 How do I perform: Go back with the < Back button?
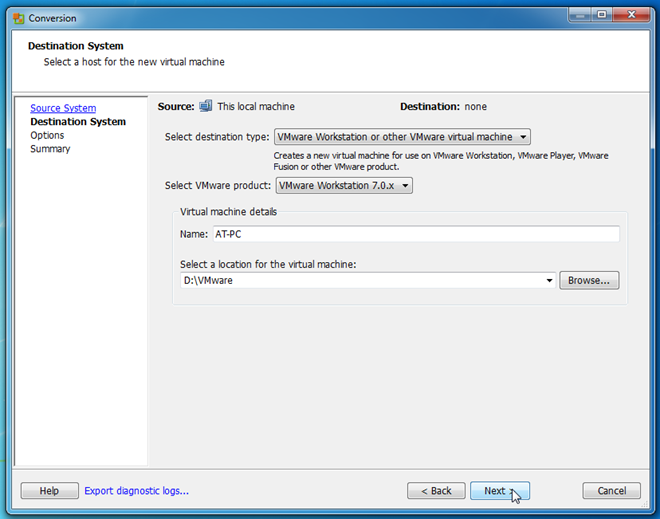tap(436, 491)
